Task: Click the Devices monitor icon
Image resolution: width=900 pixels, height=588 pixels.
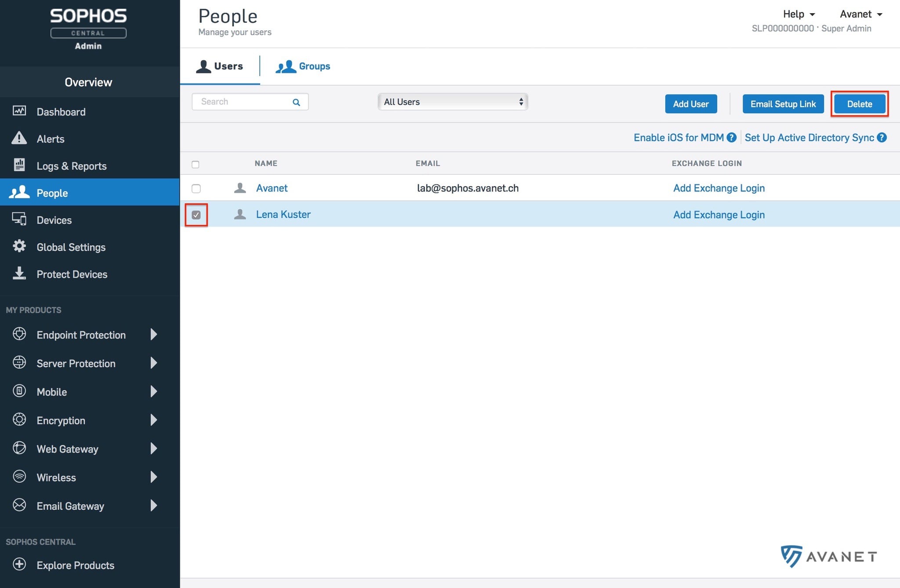Action: (x=19, y=219)
